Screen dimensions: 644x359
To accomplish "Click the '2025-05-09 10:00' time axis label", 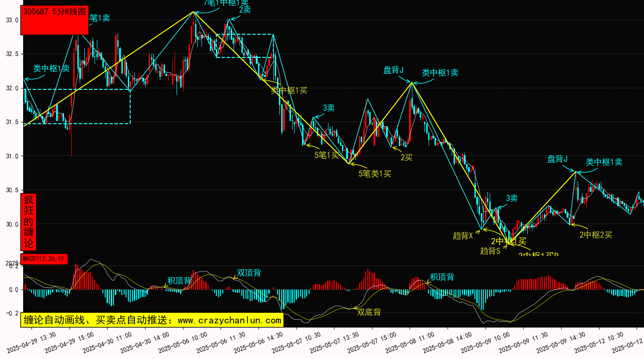I will (x=486, y=342).
